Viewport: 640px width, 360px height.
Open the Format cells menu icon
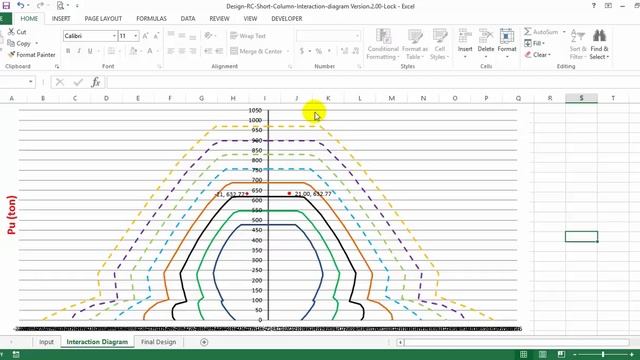[x=507, y=36]
